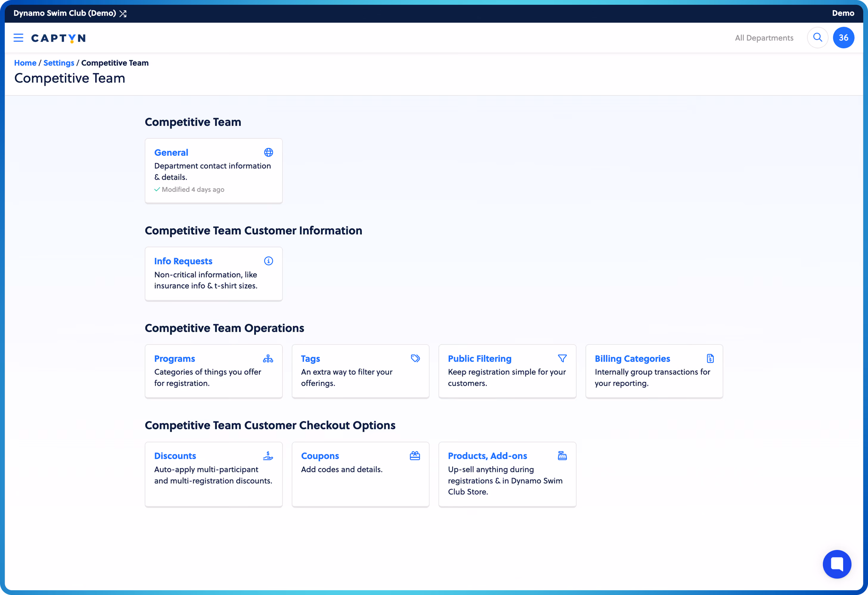Open the Billing Categories link
Image resolution: width=868 pixels, height=595 pixels.
[632, 359]
